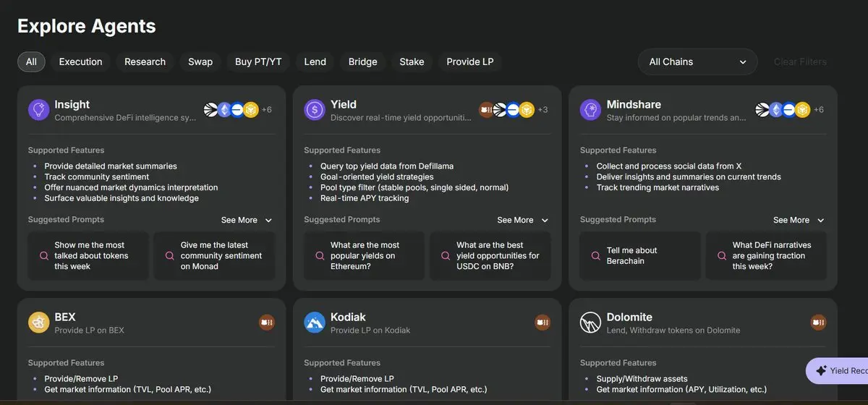The image size is (868, 405).
Task: Select the All filter tab
Action: coord(31,62)
